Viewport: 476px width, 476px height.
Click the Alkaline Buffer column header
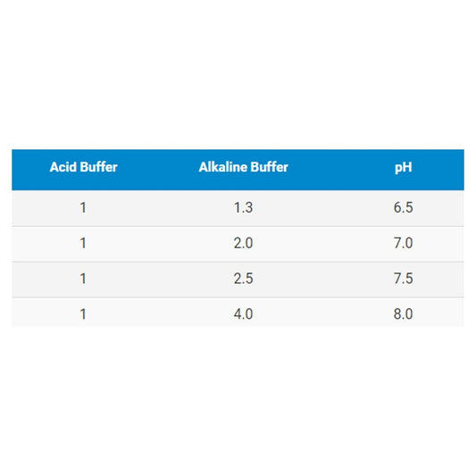click(x=244, y=167)
